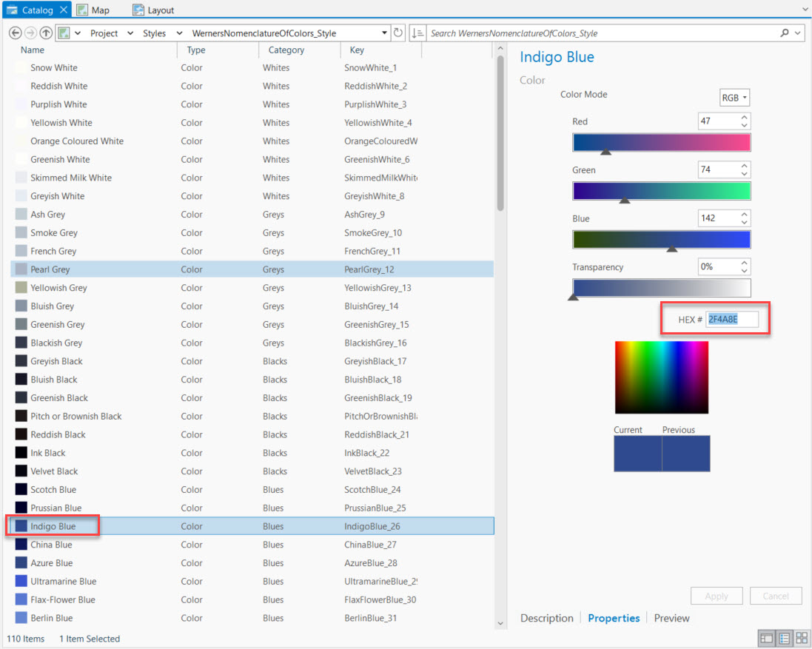
Task: Open the sort options icon beside search box
Action: tap(418, 33)
